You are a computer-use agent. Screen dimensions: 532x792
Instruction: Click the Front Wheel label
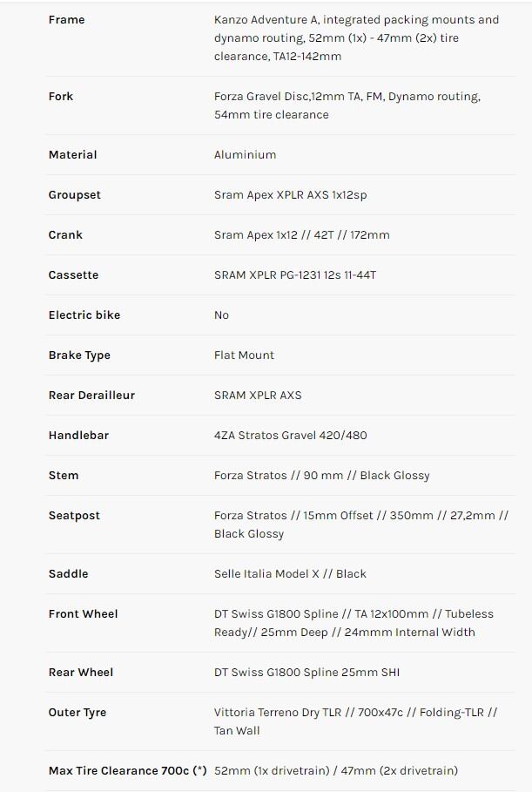(x=83, y=614)
